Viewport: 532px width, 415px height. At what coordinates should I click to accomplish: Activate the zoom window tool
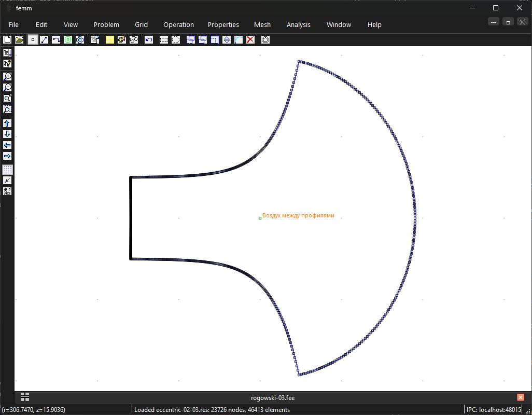(x=7, y=109)
